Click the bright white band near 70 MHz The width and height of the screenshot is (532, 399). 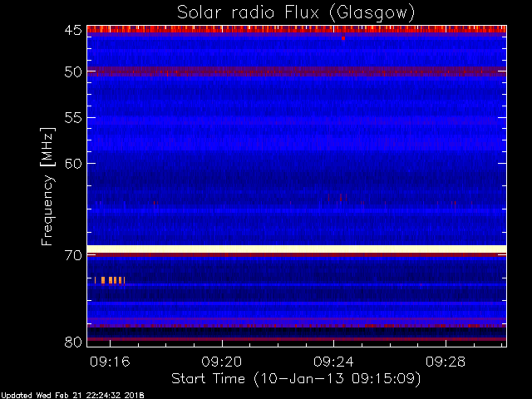[x=297, y=249]
